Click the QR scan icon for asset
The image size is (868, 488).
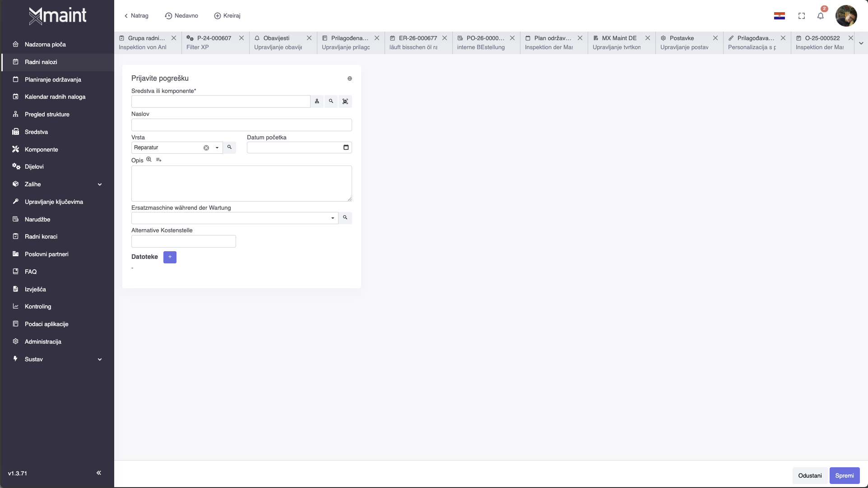345,101
